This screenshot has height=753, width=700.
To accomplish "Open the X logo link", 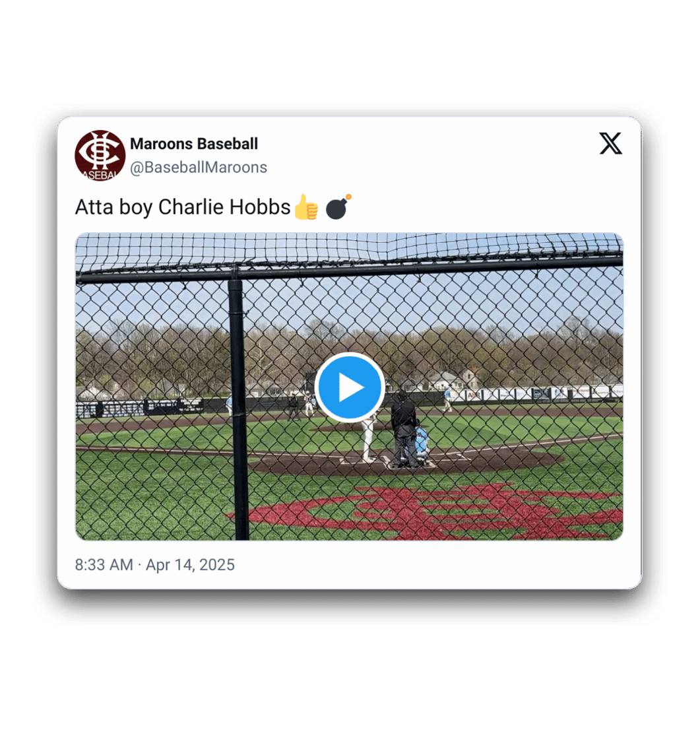I will (610, 144).
